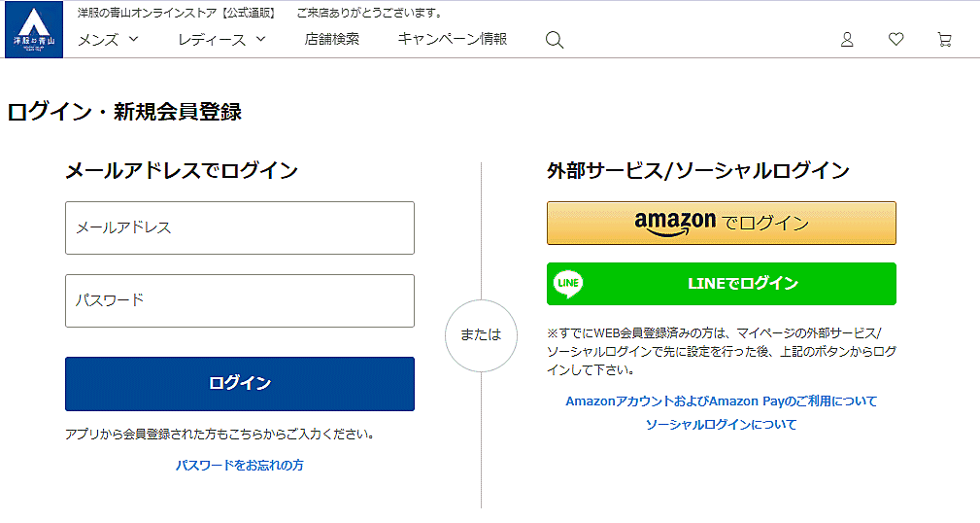Click the Amazon logo on login button
The height and width of the screenshot is (523, 980).
675,223
